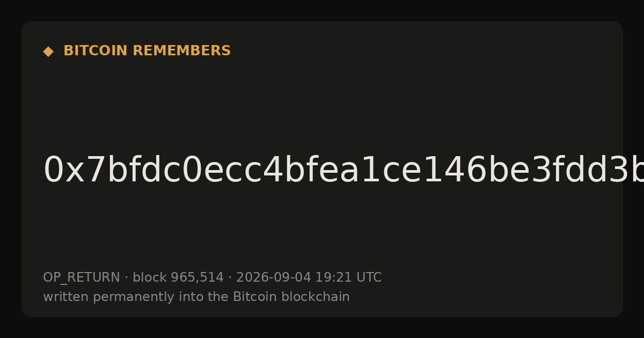Click the word REMEMBERS in the header
Image resolution: width=644 pixels, height=338 pixels.
pyautogui.click(x=181, y=51)
